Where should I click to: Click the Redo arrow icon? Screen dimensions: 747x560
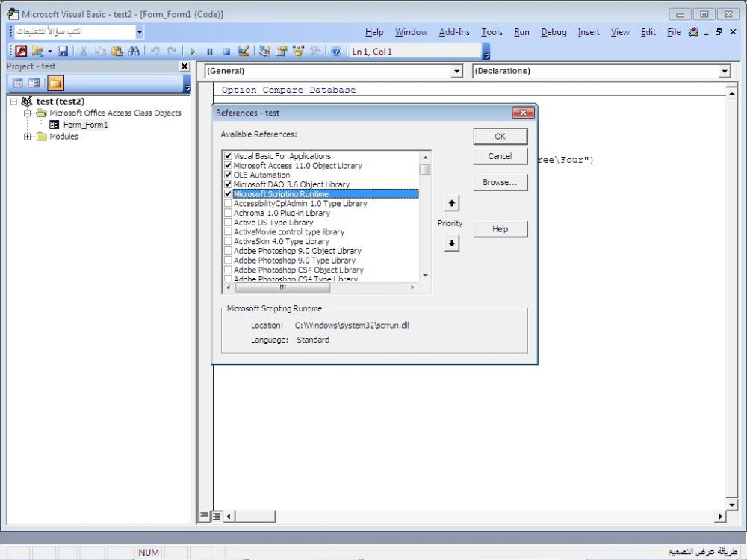point(172,51)
